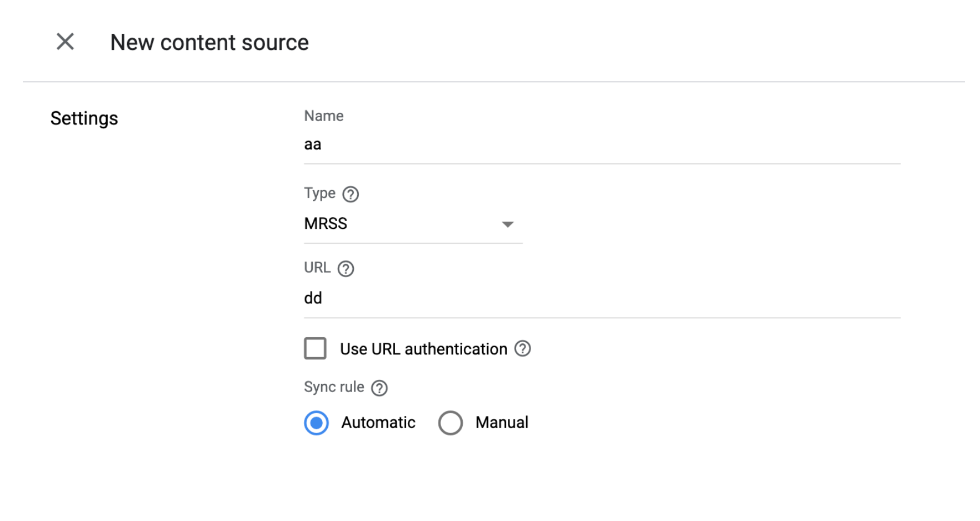Click the Settings section heading

84,118
